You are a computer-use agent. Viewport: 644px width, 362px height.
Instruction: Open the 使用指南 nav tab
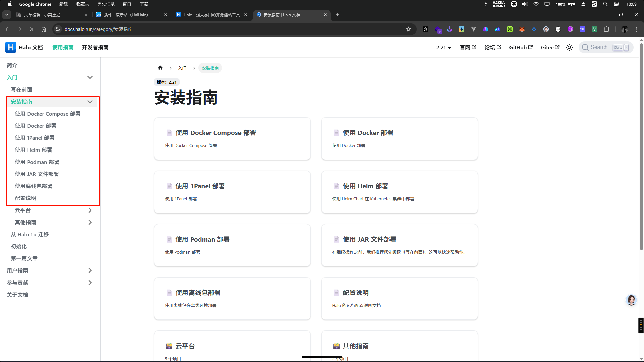tap(63, 47)
